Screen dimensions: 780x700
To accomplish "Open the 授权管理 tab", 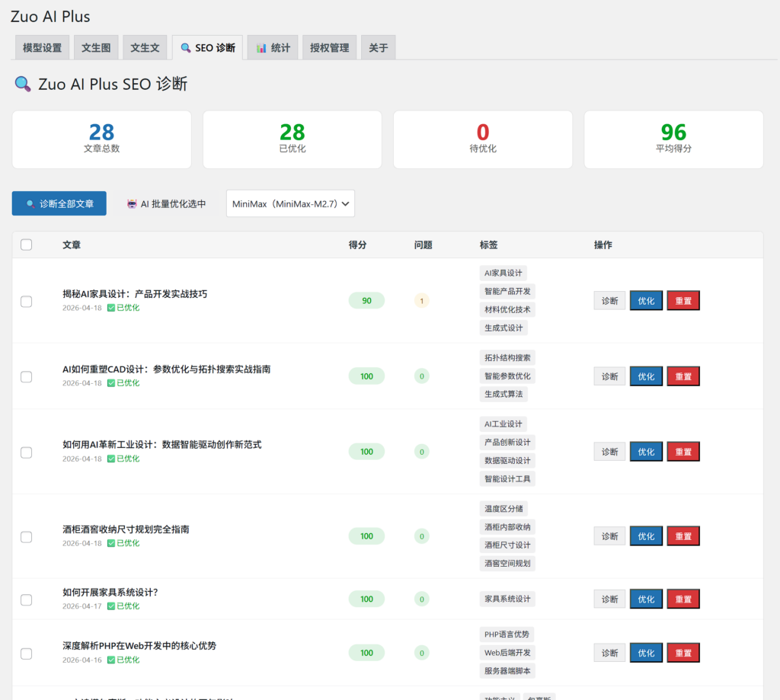I will [x=329, y=47].
